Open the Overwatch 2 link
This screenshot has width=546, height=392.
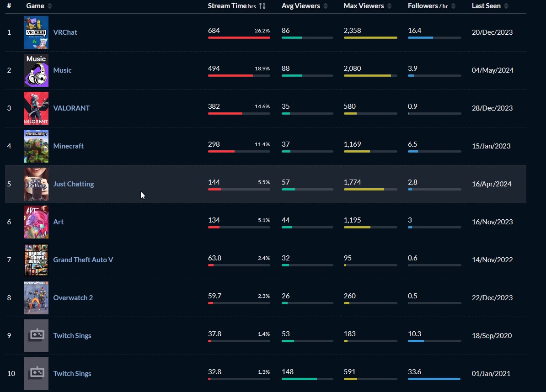pos(73,298)
